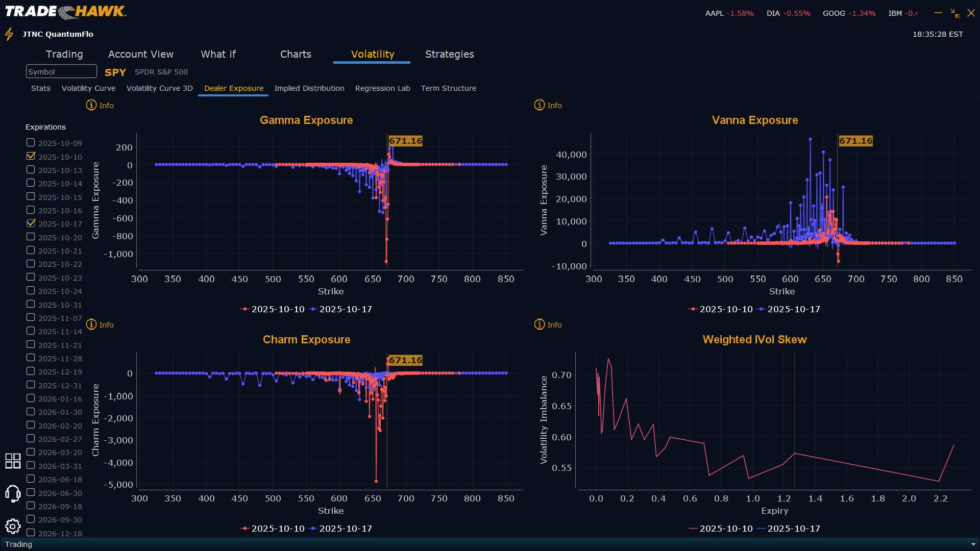Image resolution: width=980 pixels, height=551 pixels.
Task: Open the Implied Distribution sub-tab
Action: pyautogui.click(x=309, y=88)
